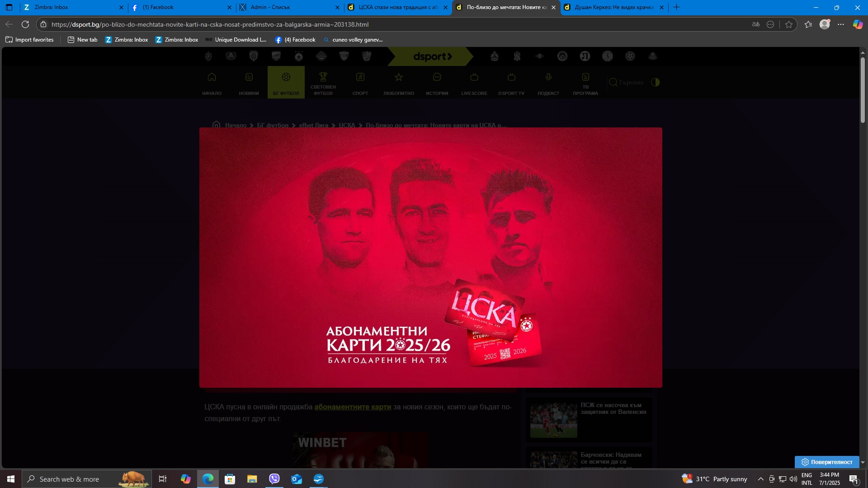Viewport: 868px width, 488px height.
Task: Open Copilot from the browser toolbar
Action: [x=858, y=24]
